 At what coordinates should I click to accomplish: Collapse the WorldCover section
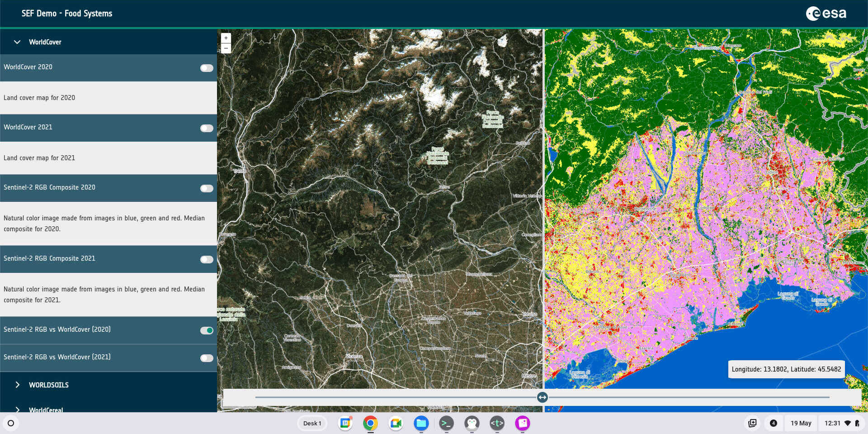point(17,42)
